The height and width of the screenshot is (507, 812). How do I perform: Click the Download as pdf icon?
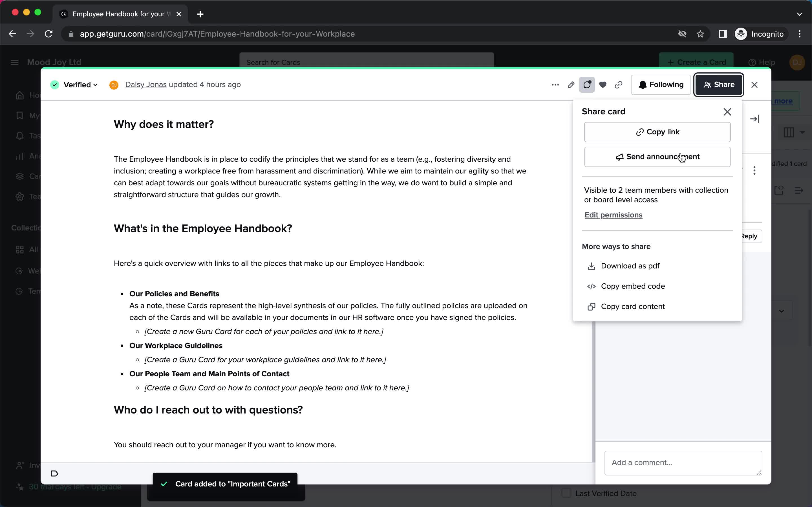[592, 266]
